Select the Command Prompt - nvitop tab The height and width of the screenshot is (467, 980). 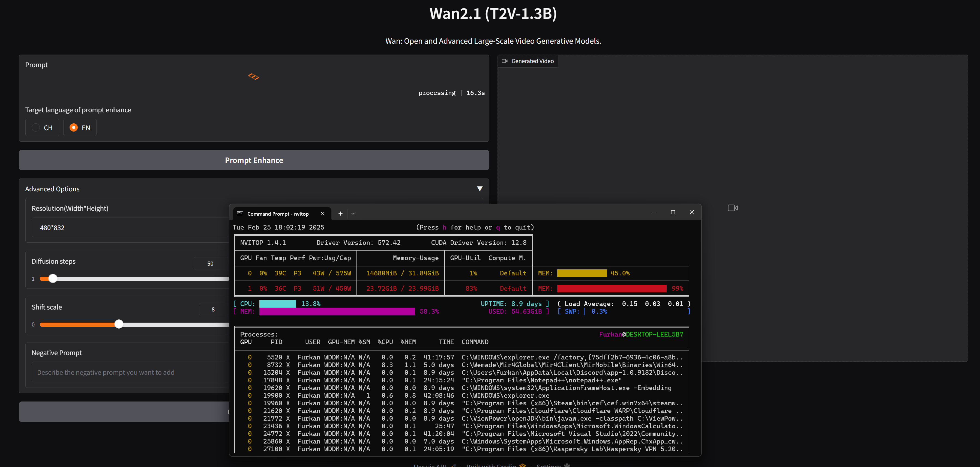coord(278,213)
